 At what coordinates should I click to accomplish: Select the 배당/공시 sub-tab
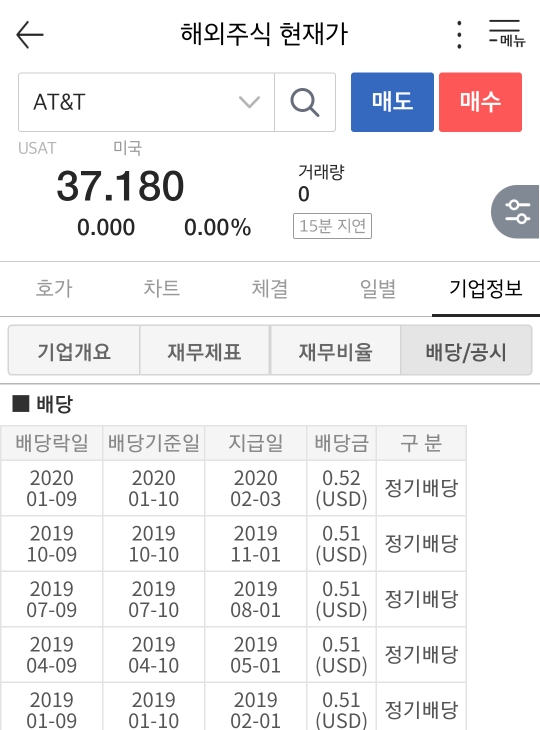point(466,350)
